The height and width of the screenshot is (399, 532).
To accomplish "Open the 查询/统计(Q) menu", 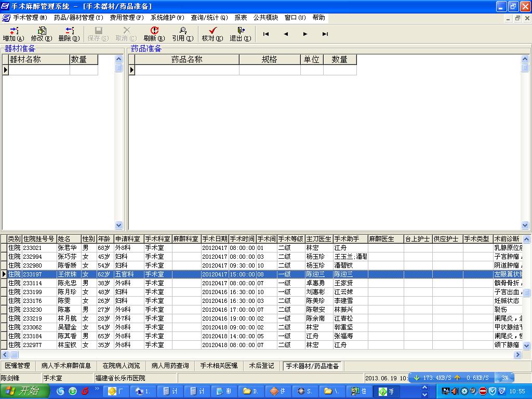I will click(x=209, y=18).
